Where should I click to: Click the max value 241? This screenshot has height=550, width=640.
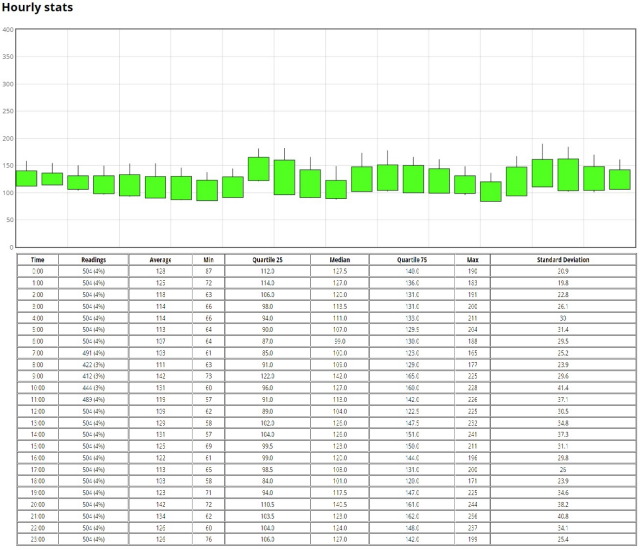click(x=473, y=435)
